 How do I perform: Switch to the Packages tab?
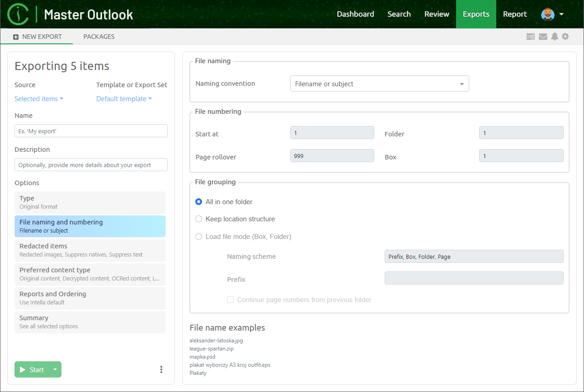tap(99, 37)
